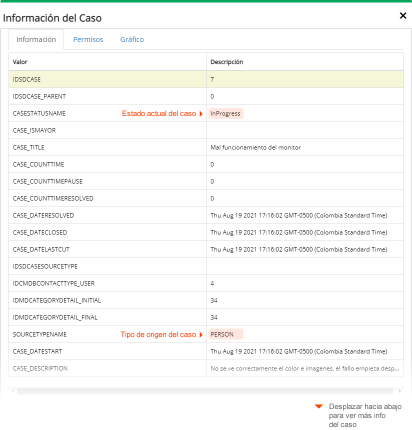Click the CASE_DATELASTCUT cell

coord(107,249)
